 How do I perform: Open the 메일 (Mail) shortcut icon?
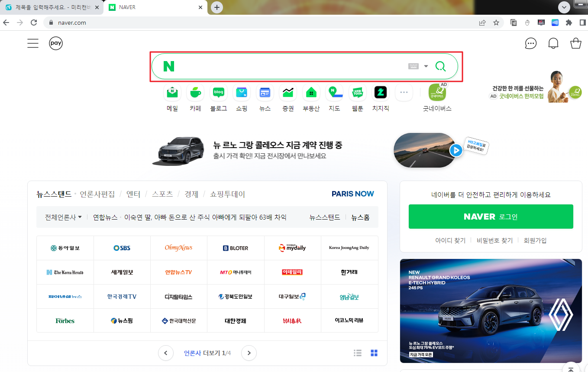pos(172,92)
